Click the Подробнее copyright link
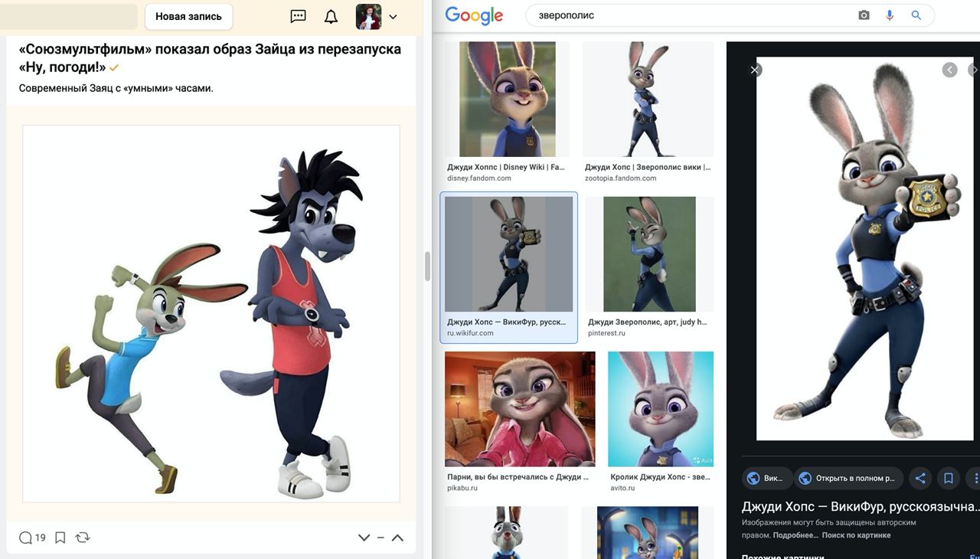 click(x=795, y=535)
